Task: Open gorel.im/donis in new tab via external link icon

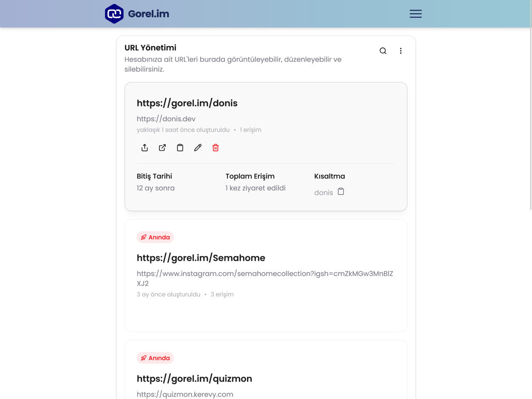Action: pos(162,147)
